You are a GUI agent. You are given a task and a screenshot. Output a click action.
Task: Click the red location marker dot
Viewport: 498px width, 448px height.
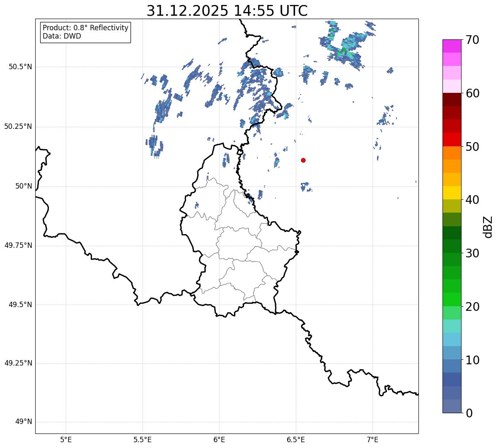pos(303,160)
